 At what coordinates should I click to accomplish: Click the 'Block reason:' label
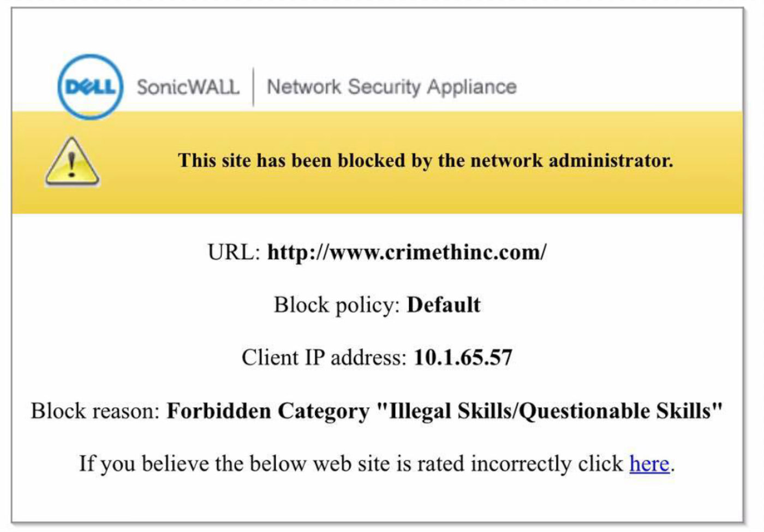click(95, 411)
